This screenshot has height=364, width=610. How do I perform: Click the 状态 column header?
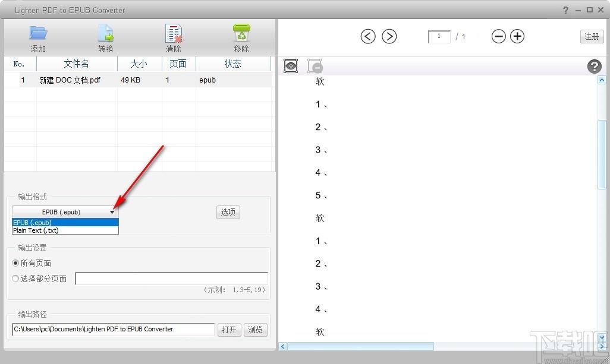233,64
